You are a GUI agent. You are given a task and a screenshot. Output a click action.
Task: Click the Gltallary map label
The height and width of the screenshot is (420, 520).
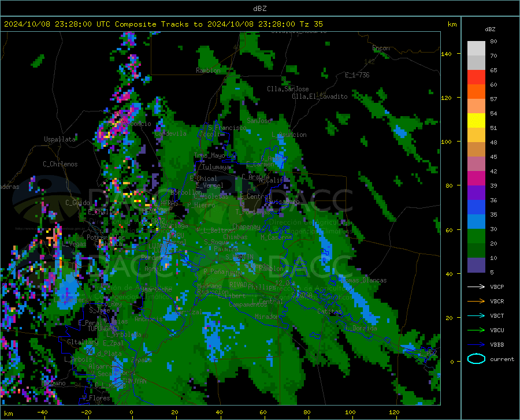pyautogui.click(x=83, y=342)
